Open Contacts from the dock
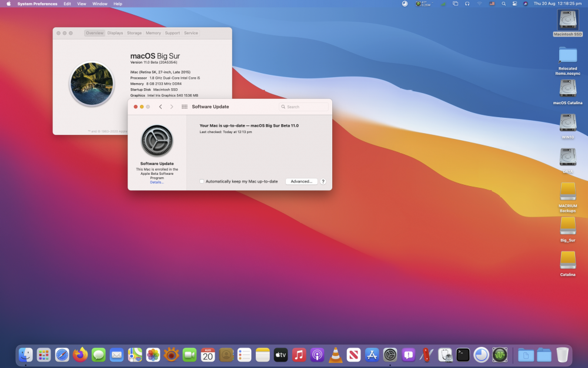588x368 pixels. point(226,354)
